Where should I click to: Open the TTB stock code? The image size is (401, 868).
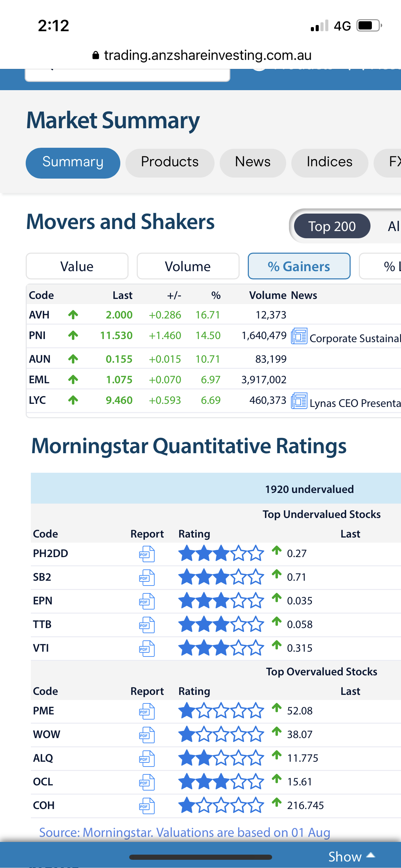click(42, 624)
